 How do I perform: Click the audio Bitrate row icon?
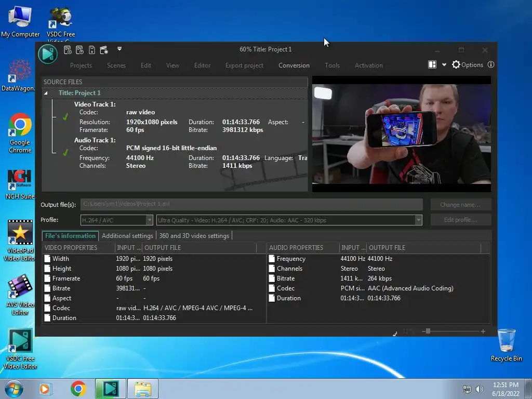click(x=272, y=278)
